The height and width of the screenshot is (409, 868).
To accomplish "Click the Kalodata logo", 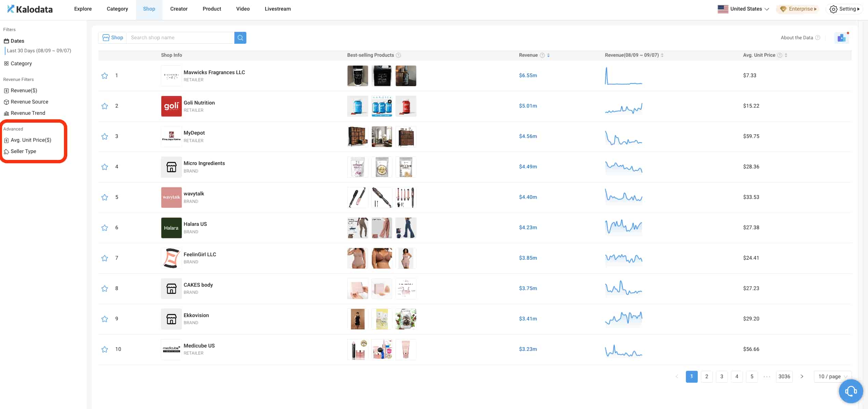I will click(30, 9).
